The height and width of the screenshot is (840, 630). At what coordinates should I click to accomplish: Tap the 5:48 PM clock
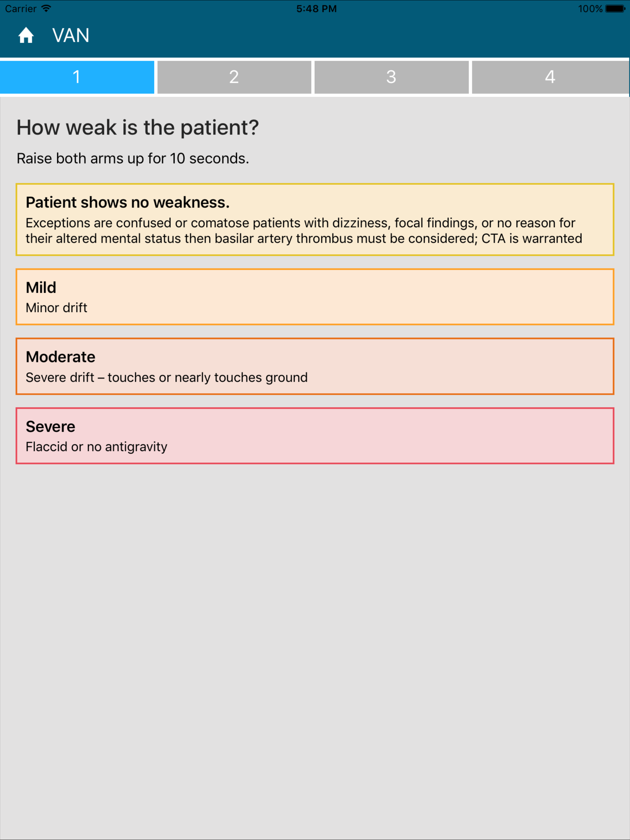(316, 9)
